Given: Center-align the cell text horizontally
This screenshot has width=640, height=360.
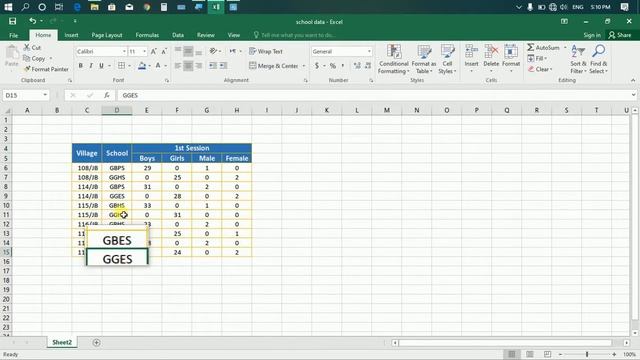Looking at the screenshot, I should (x=188, y=65).
